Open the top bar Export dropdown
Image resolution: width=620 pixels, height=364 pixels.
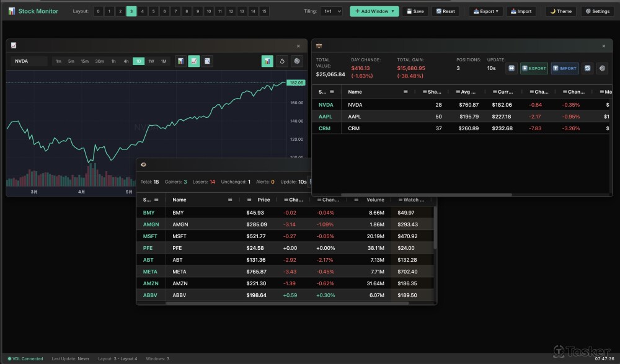485,11
